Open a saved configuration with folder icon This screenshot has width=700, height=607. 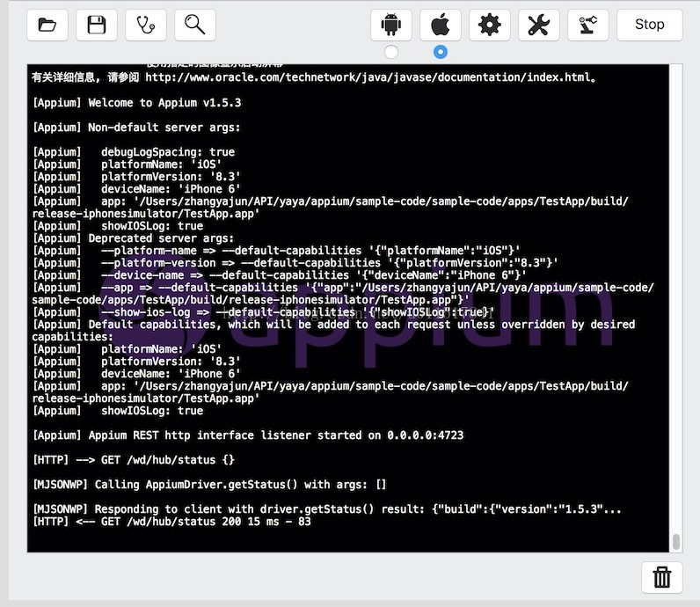(x=47, y=25)
